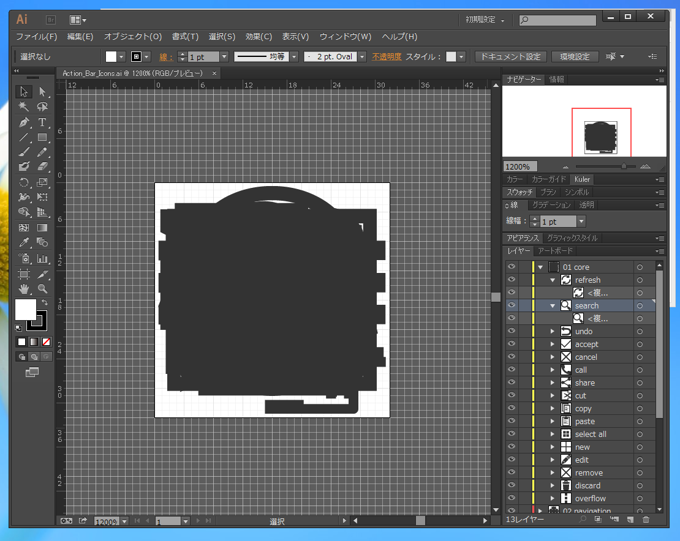
Task: Open the 2 pt. Oval brush dropdown
Action: [x=362, y=56]
